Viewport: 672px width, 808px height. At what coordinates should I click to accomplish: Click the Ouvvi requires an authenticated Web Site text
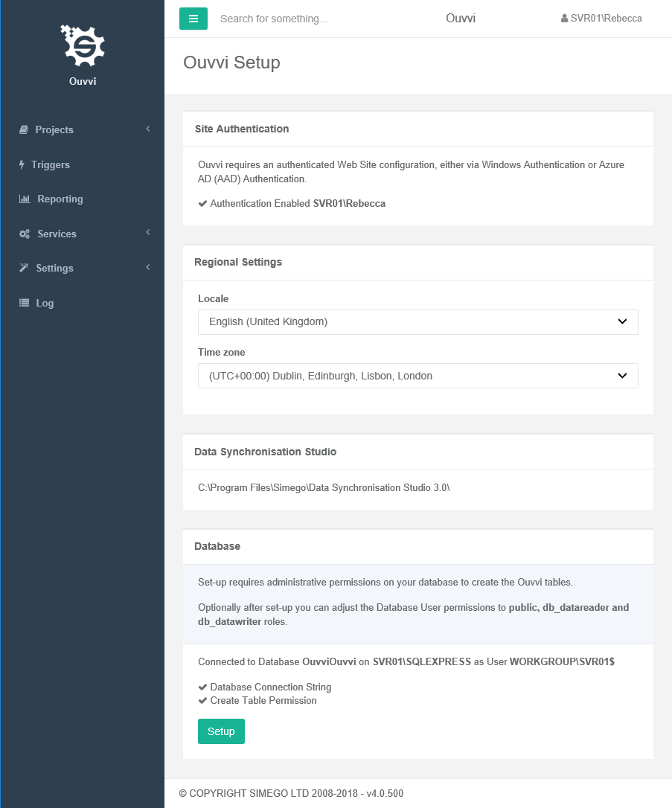tap(412, 172)
